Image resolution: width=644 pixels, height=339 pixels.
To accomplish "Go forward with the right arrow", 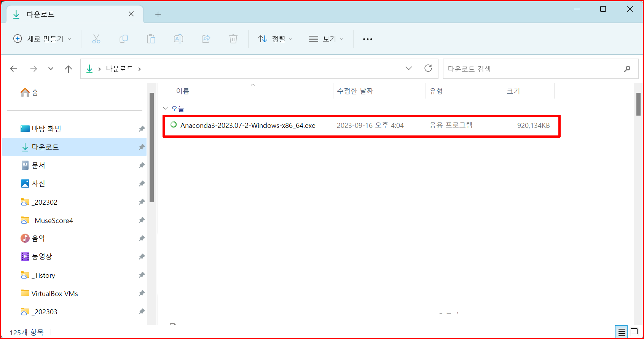I will pyautogui.click(x=34, y=68).
